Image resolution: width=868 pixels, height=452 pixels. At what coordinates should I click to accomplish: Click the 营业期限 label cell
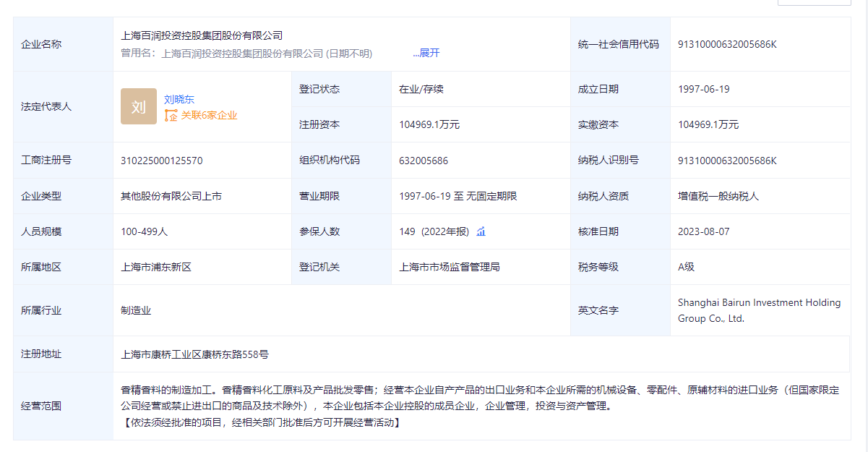(x=341, y=196)
